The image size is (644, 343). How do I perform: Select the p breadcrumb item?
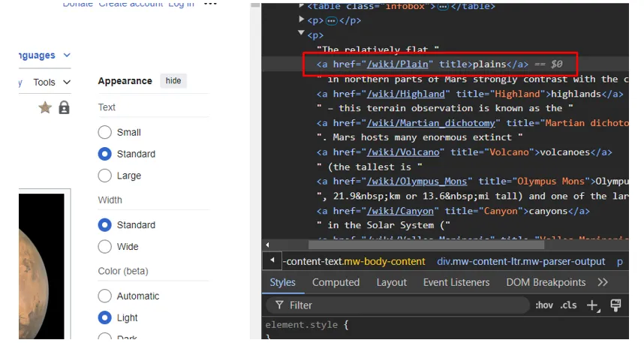point(620,262)
